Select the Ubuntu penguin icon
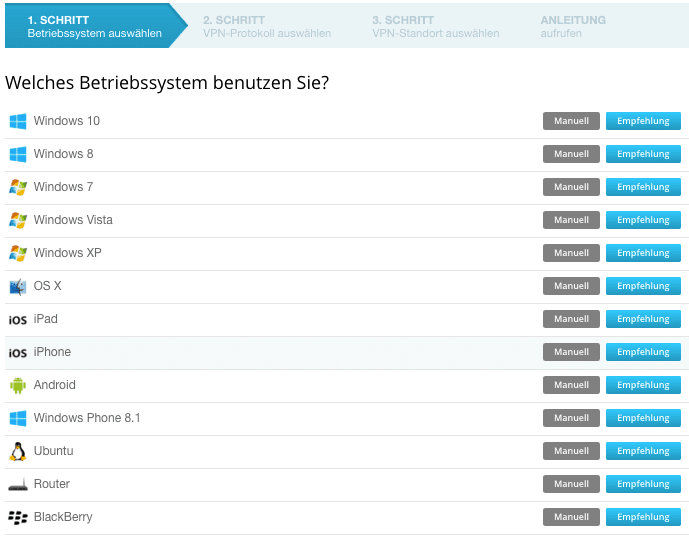Viewport: 689px width, 541px height. [x=18, y=451]
